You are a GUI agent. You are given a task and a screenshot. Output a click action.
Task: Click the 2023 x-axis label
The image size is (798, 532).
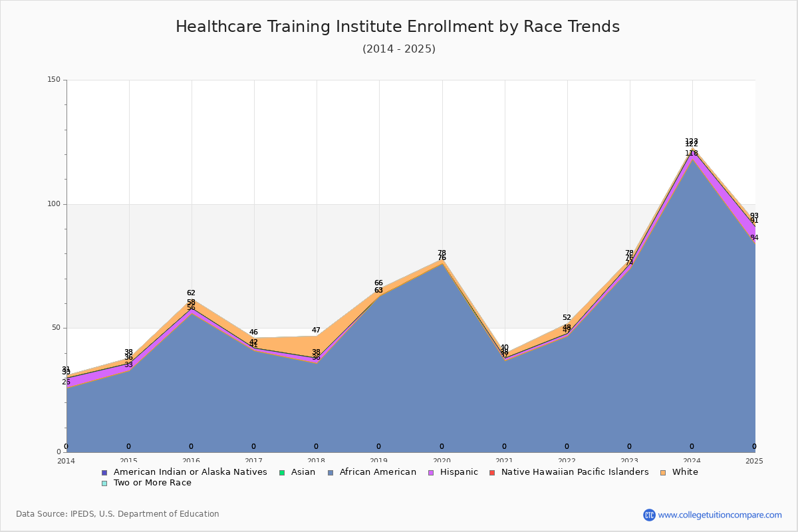coord(629,461)
